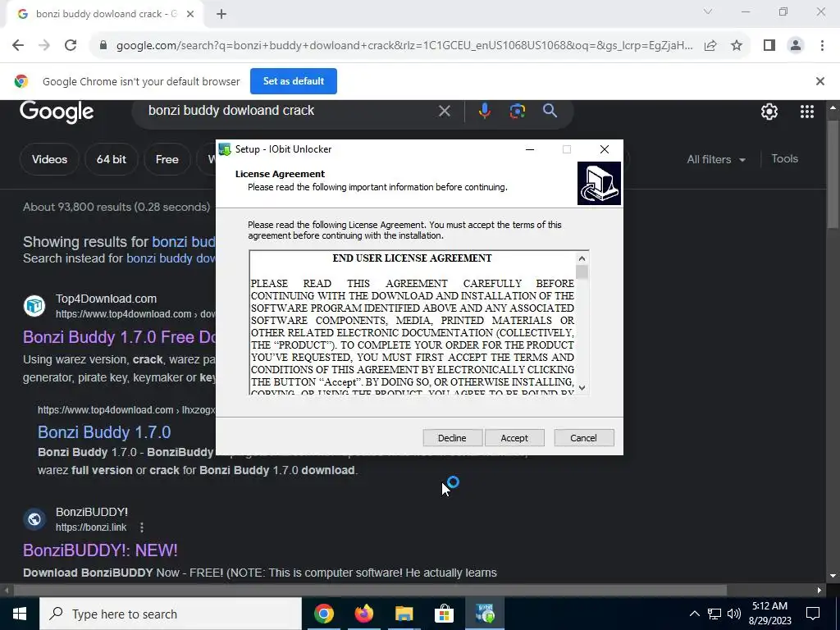
Task: Open a new Chrome tab
Action: pyautogui.click(x=221, y=15)
